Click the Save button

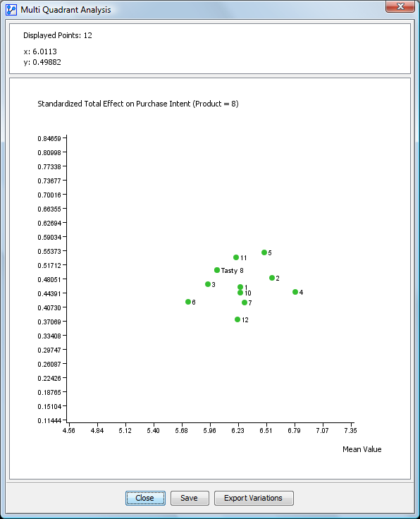point(190,498)
